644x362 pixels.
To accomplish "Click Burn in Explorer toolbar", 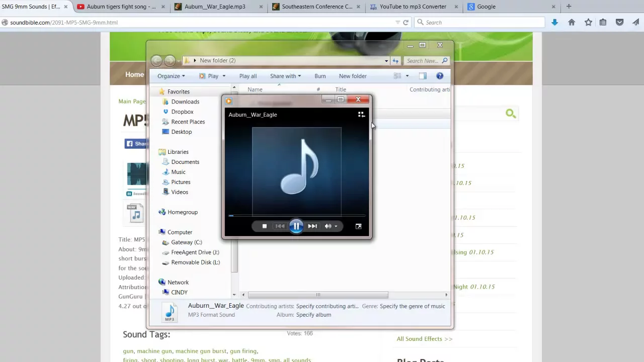I will pyautogui.click(x=320, y=76).
